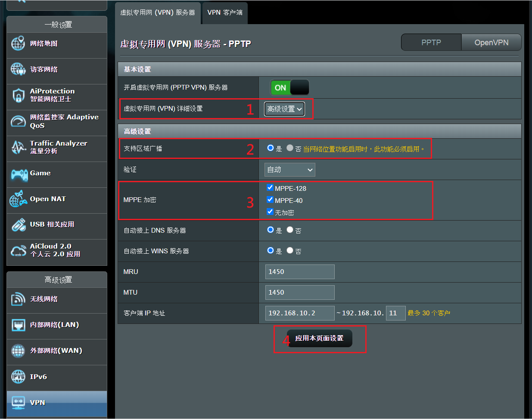The width and height of the screenshot is (532, 420).
Task: Click the Wireless (无线网络) icon
Action: [18, 299]
